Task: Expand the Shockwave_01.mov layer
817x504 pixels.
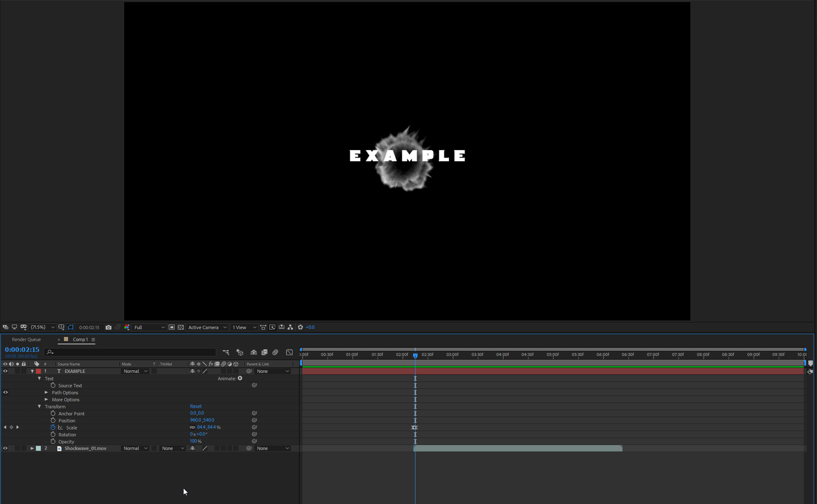Action: point(32,448)
